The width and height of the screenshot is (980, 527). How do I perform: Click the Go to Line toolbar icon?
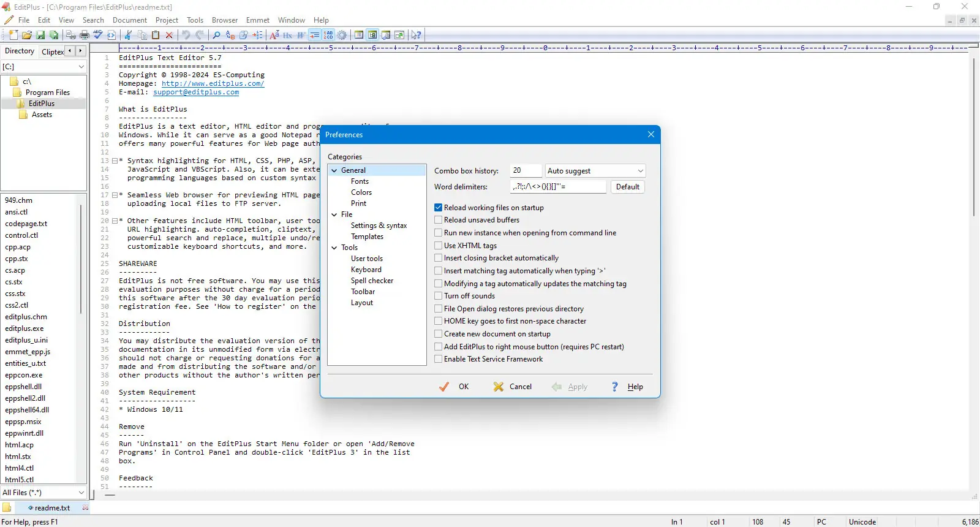[258, 35]
